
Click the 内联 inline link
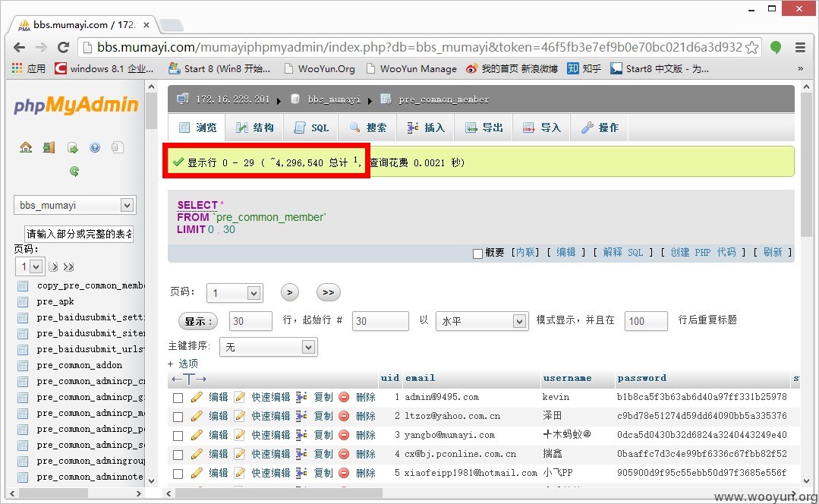coord(525,252)
